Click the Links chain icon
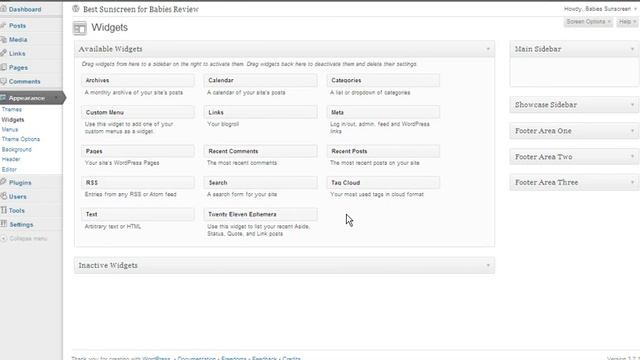This screenshot has height=360, width=640. click(x=3, y=53)
